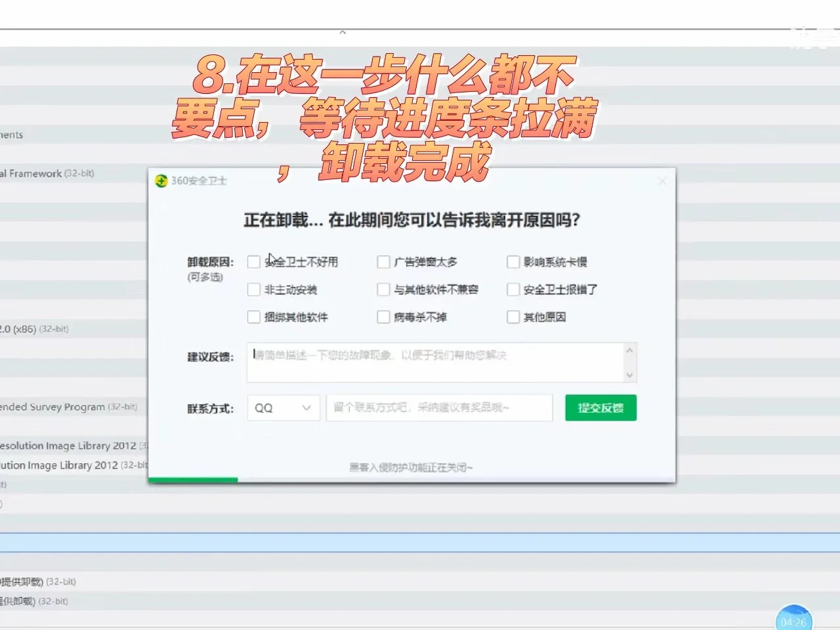Click the green uninstall progress bar
The width and height of the screenshot is (840, 630).
(194, 480)
